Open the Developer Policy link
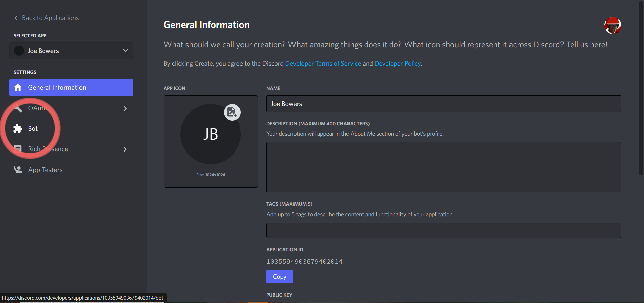This screenshot has height=303, width=644. point(397,63)
